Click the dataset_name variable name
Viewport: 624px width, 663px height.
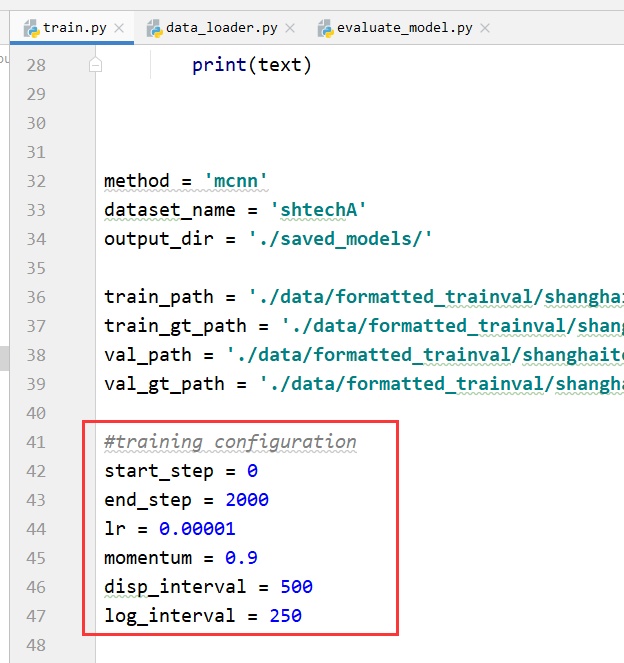coord(170,210)
